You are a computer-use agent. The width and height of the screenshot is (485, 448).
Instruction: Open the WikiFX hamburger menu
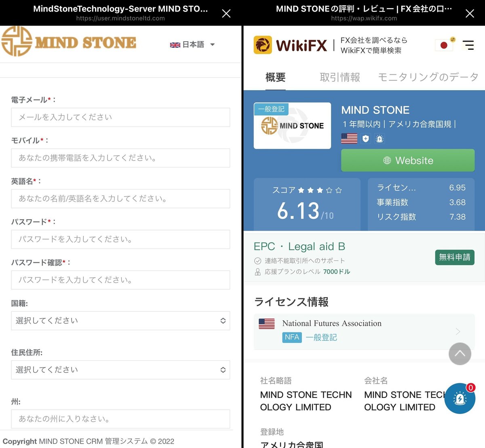coord(468,45)
